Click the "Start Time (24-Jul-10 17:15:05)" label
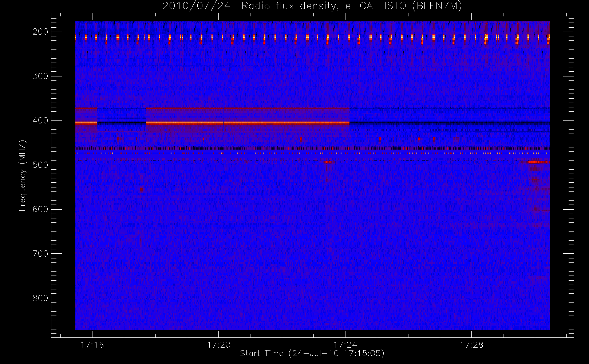This screenshot has width=589, height=364. point(312,353)
